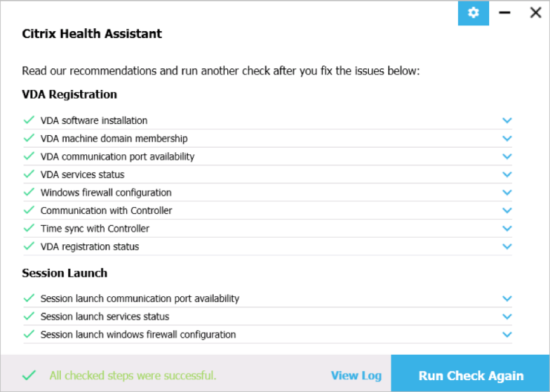
Task: Expand Session launch communication port availability
Action: [507, 298]
